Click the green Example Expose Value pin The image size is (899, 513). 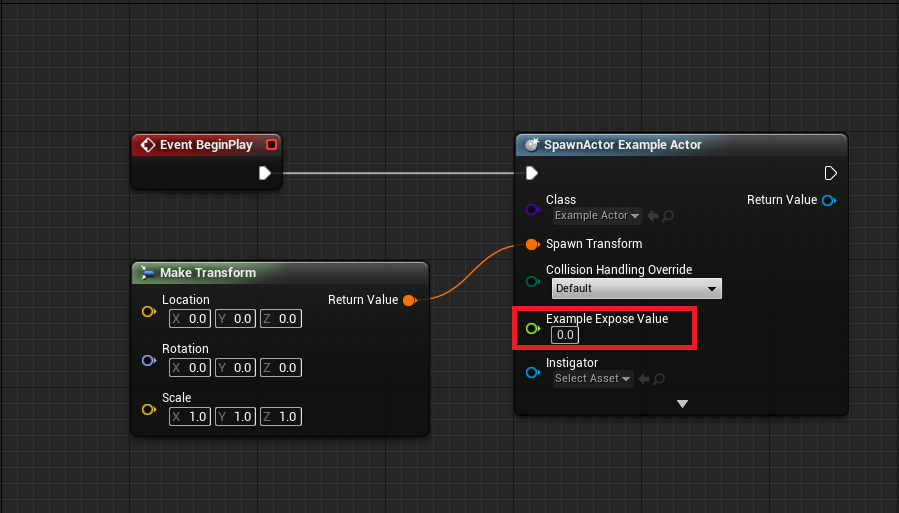[533, 328]
